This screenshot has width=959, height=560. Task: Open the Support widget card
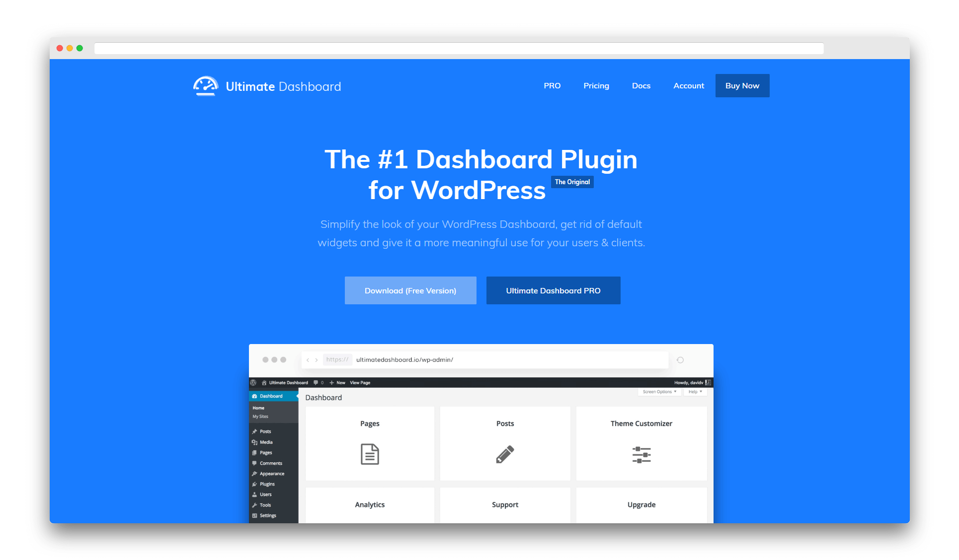coord(505,505)
